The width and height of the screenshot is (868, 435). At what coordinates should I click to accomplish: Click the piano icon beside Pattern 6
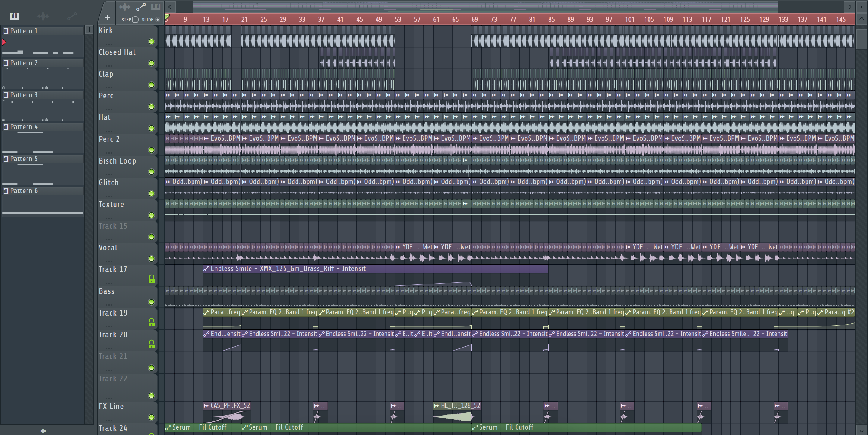(x=6, y=191)
